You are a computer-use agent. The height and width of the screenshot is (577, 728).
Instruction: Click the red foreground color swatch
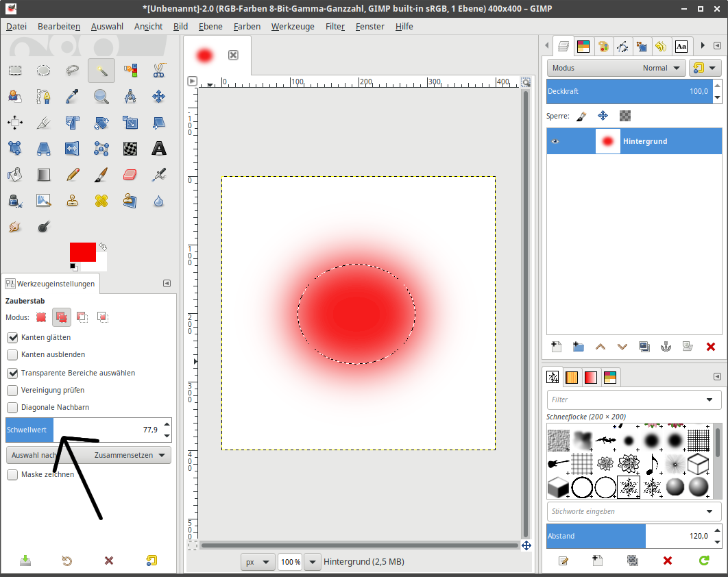coord(82,251)
